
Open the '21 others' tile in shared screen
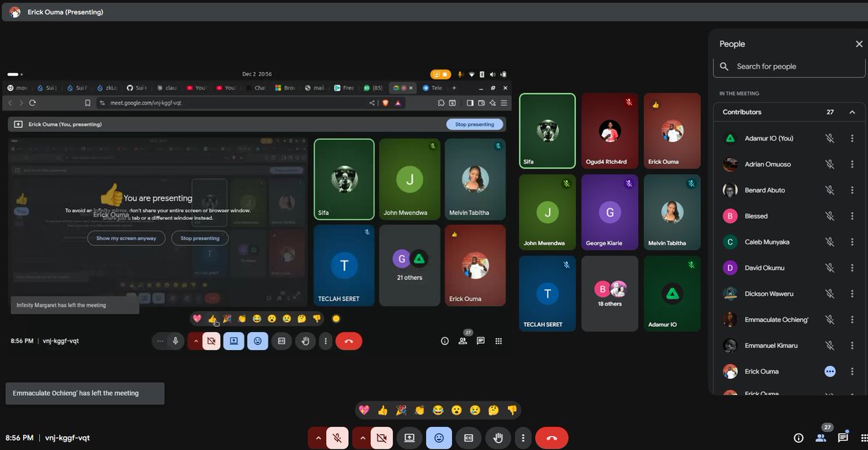(409, 265)
